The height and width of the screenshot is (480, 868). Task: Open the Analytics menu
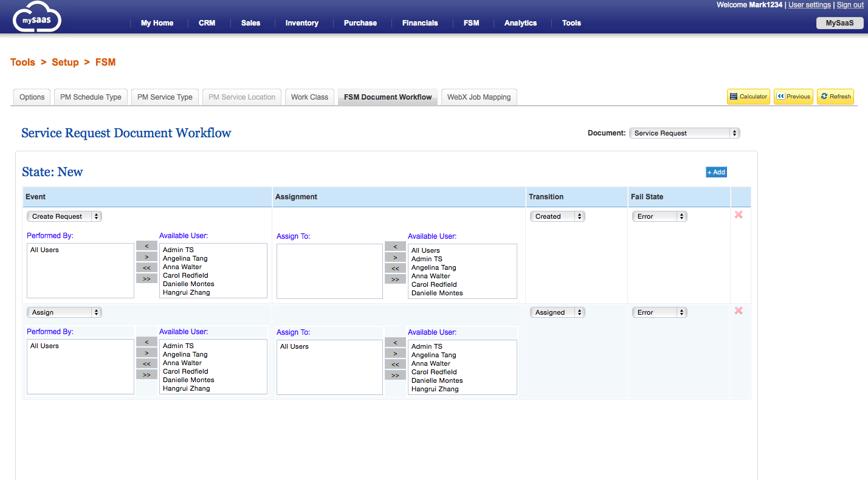click(x=520, y=23)
